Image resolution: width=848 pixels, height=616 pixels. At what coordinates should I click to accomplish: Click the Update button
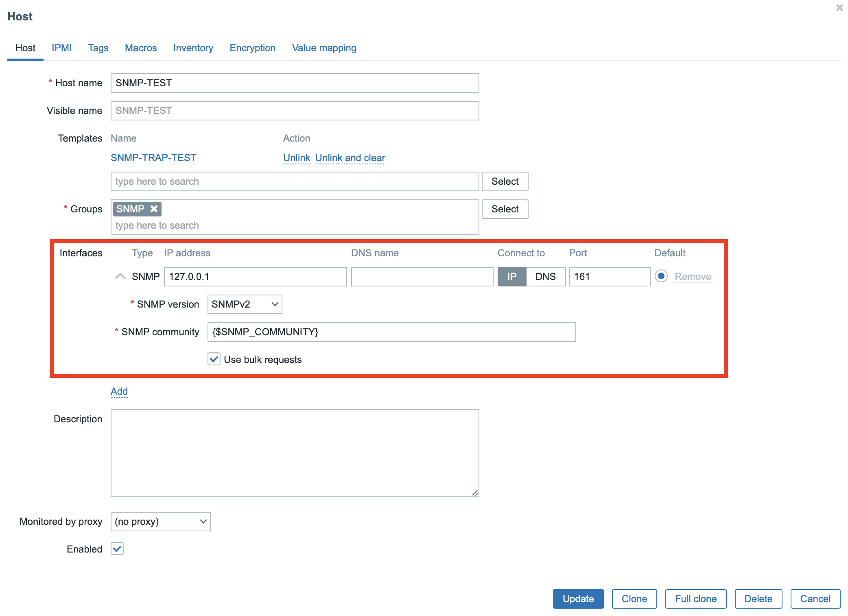(578, 599)
